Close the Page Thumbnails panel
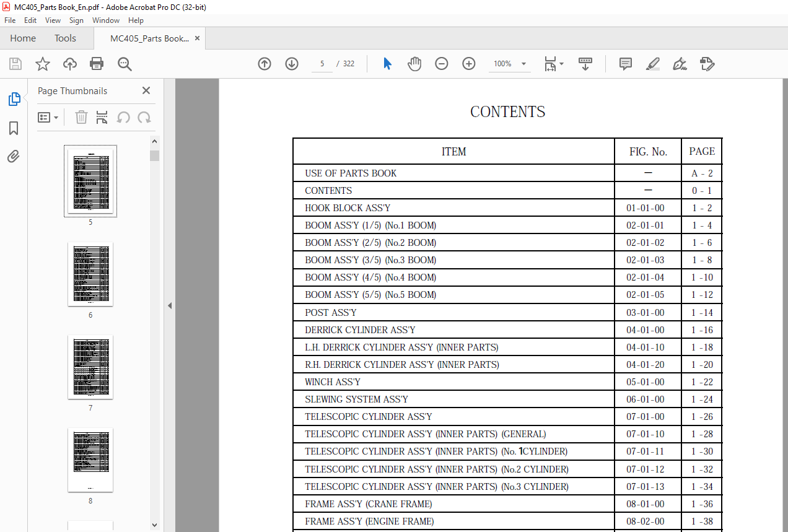The width and height of the screenshot is (788, 532). (146, 90)
